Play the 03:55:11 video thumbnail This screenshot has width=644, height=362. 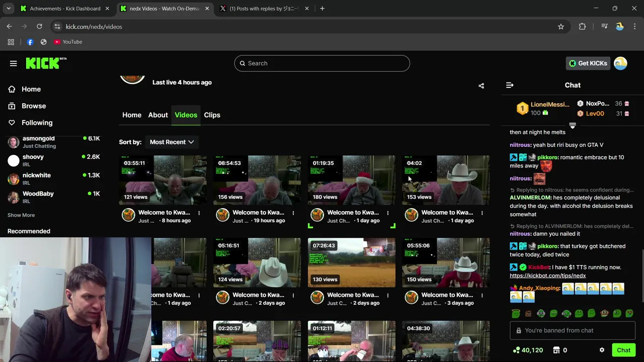click(x=163, y=180)
